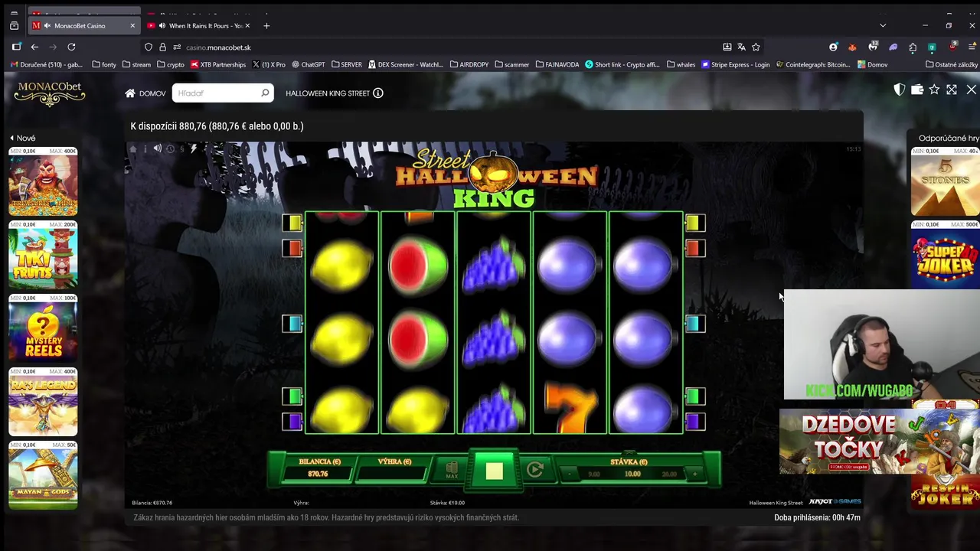The width and height of the screenshot is (980, 551).
Task: Expand the Ostatné záložky folder
Action: [x=952, y=64]
